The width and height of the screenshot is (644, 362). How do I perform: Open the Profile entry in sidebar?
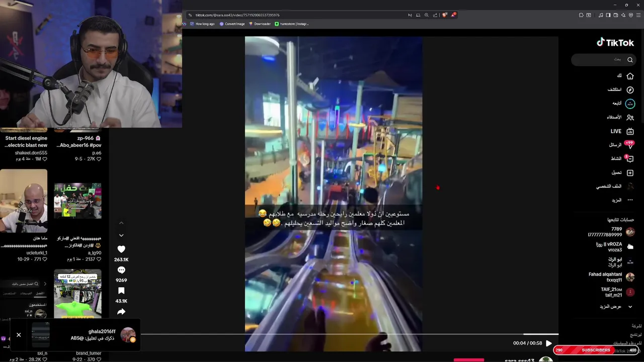click(615, 186)
